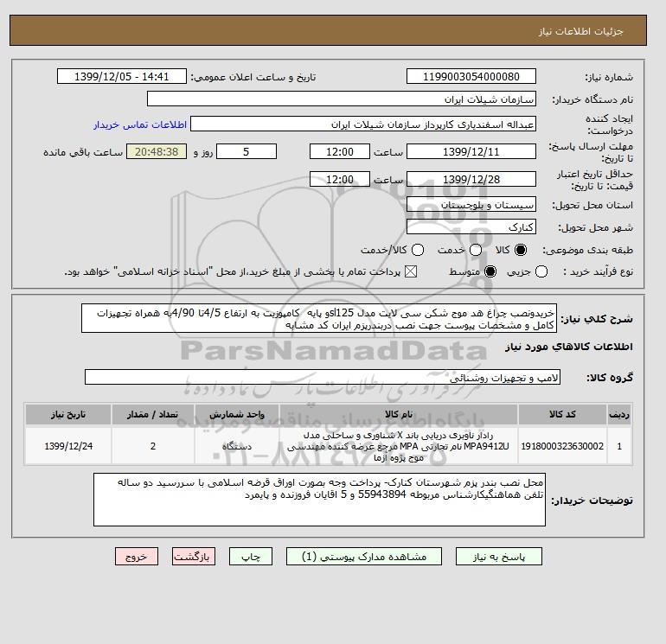Click the MPA9412U product name cell
This screenshot has height=644, width=666.
(399, 446)
